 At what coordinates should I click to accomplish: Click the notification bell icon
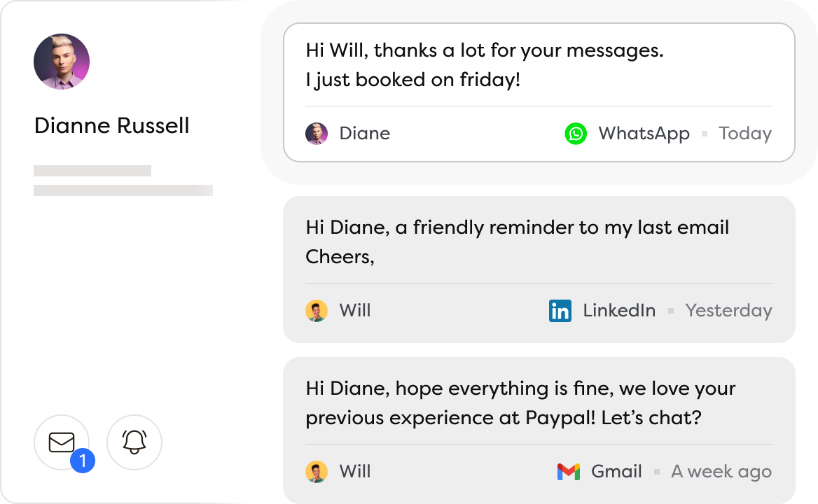[134, 442]
